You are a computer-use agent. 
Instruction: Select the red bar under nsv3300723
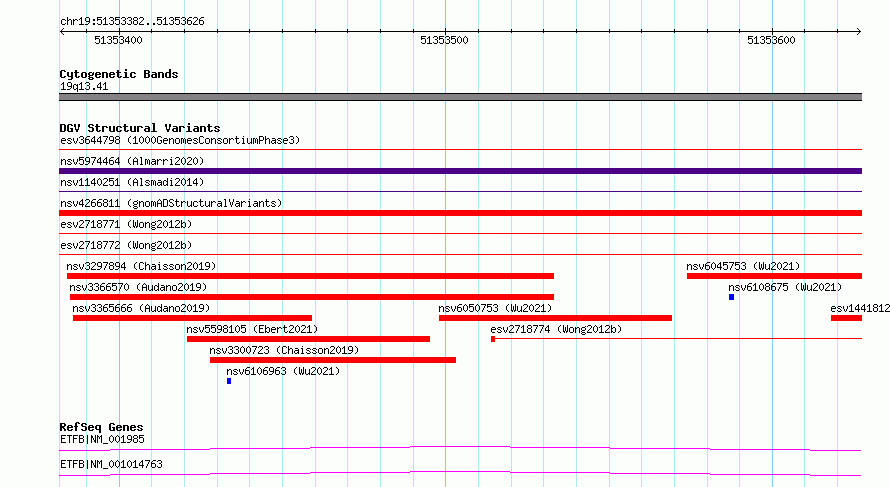(x=333, y=360)
